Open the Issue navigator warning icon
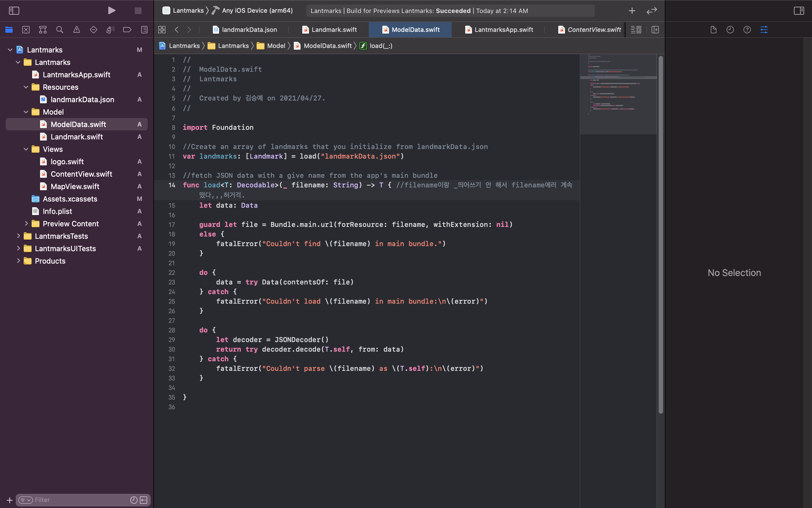Viewport: 812px width, 508px height. point(76,30)
